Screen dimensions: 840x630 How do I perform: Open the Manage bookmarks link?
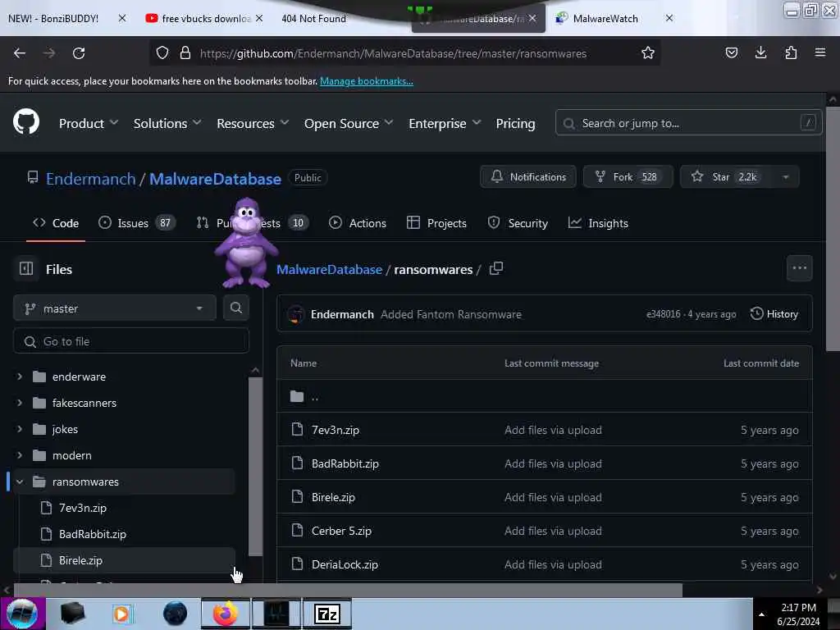coord(367,81)
